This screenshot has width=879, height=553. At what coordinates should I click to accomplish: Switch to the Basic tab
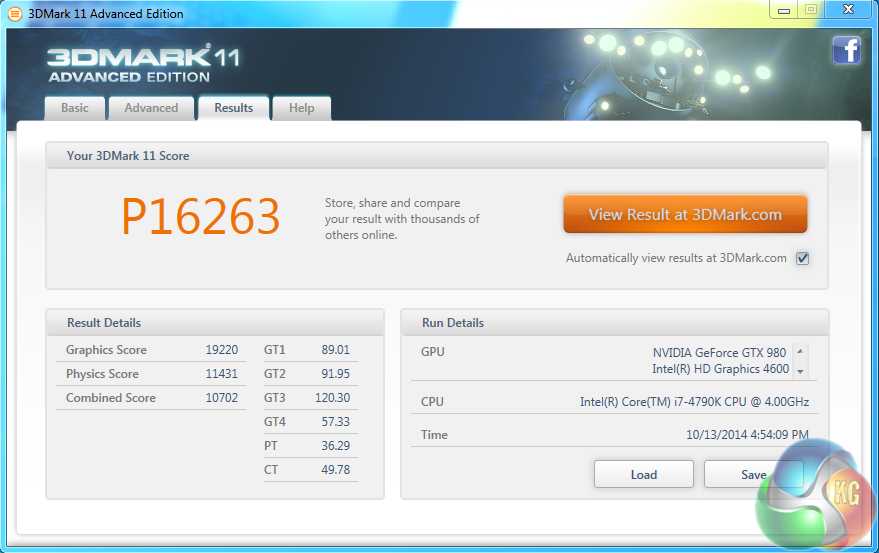(x=75, y=108)
